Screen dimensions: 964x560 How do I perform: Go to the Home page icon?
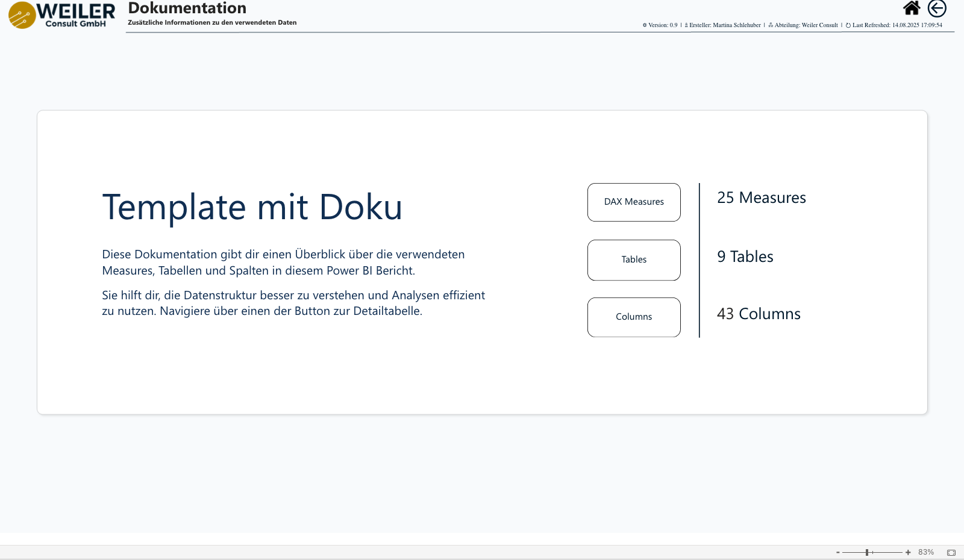click(x=912, y=8)
